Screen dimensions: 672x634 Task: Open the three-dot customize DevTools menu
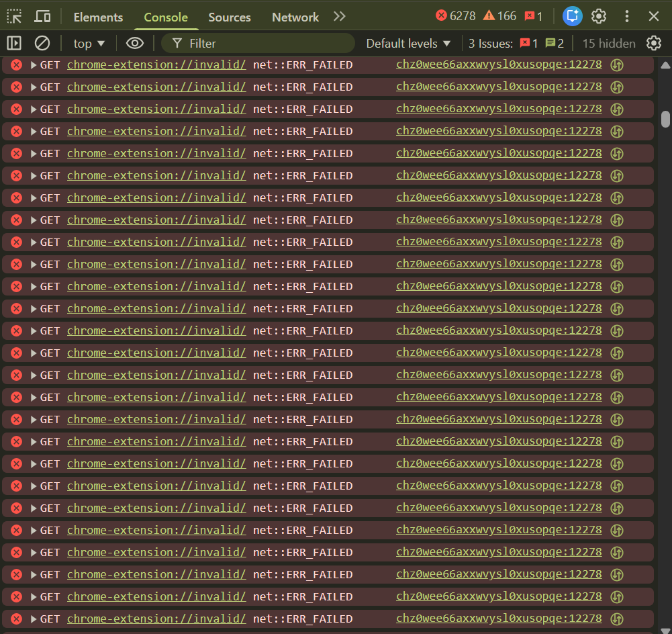pos(627,17)
